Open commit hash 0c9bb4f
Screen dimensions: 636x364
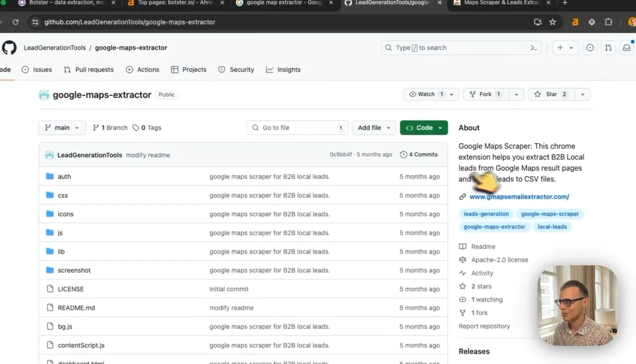point(341,155)
